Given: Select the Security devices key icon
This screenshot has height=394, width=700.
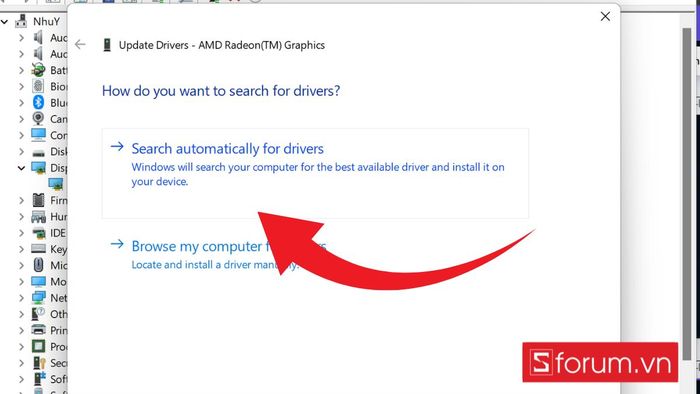Looking at the screenshot, I should click(x=38, y=363).
